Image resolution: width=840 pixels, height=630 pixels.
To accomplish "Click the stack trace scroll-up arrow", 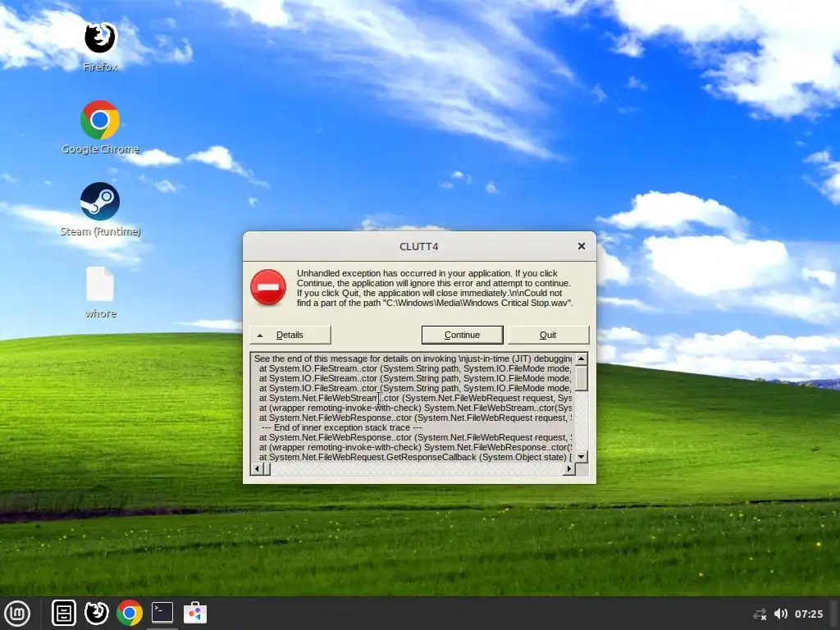I will click(x=582, y=358).
